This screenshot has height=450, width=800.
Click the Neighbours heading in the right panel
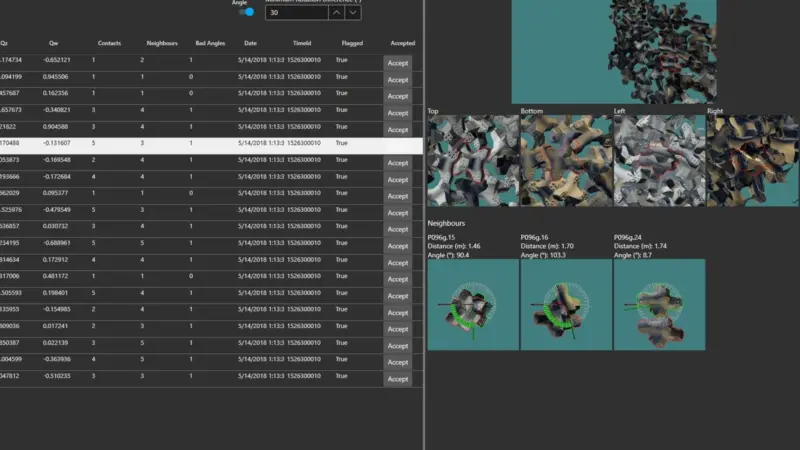[x=446, y=223]
